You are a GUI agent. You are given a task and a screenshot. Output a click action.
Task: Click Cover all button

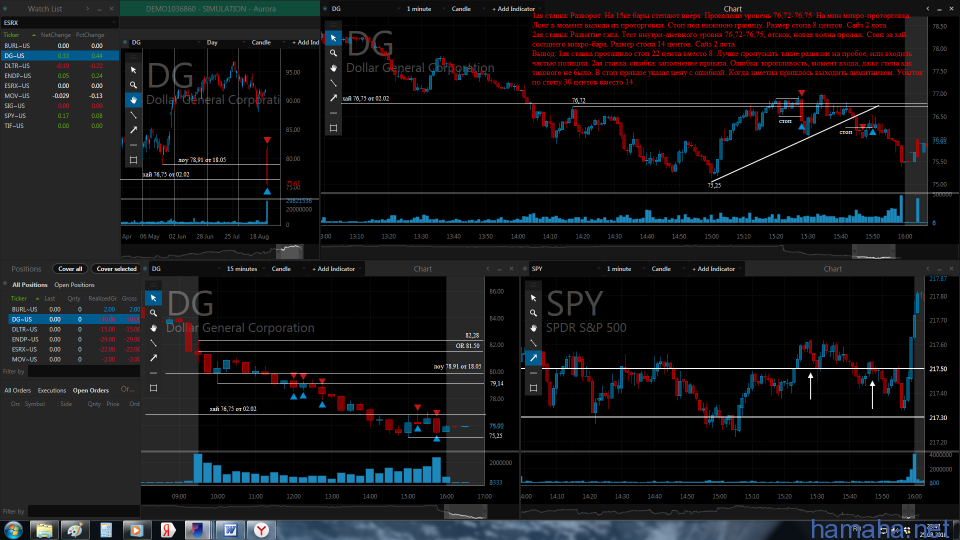pos(70,269)
